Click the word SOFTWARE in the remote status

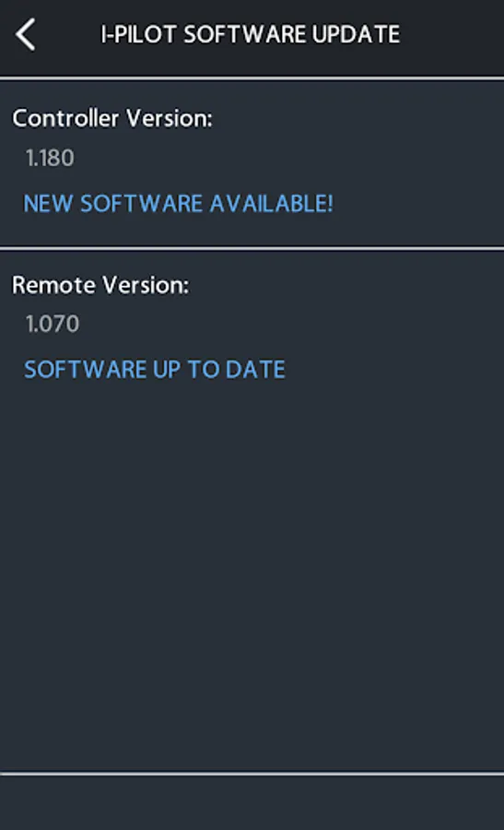[x=85, y=370]
